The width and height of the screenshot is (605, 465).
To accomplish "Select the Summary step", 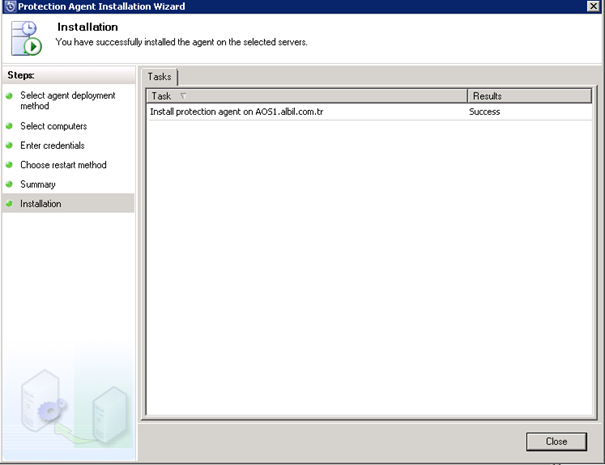I will [x=38, y=184].
